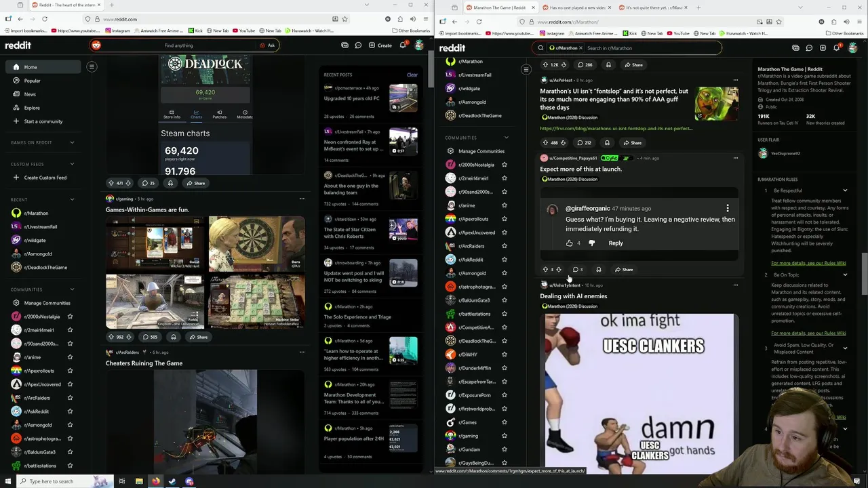
Task: Collapse 'Be On Topic' rule chevron
Action: click(x=845, y=274)
